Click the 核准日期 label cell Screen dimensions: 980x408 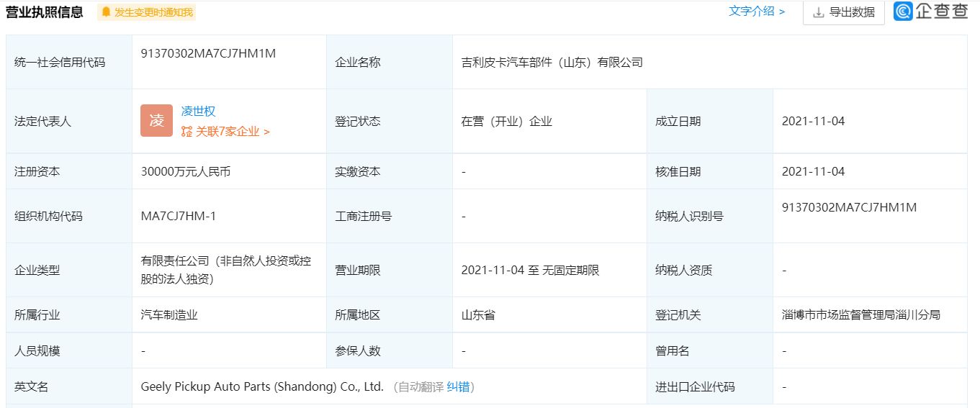(710, 172)
